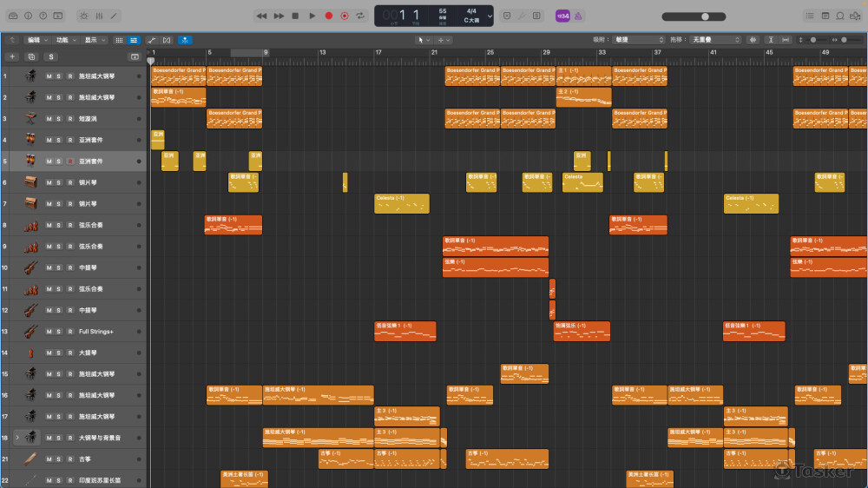Open the Editors pencil icon
868x488 pixels.
114,16
